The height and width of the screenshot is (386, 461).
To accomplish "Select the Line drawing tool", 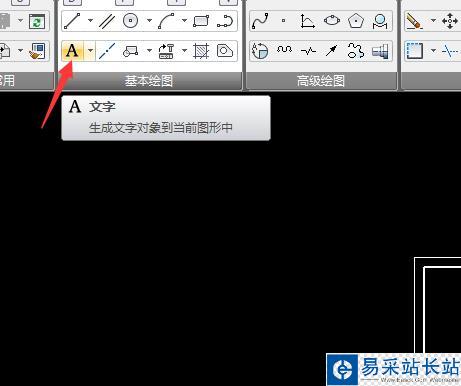I will coord(72,21).
